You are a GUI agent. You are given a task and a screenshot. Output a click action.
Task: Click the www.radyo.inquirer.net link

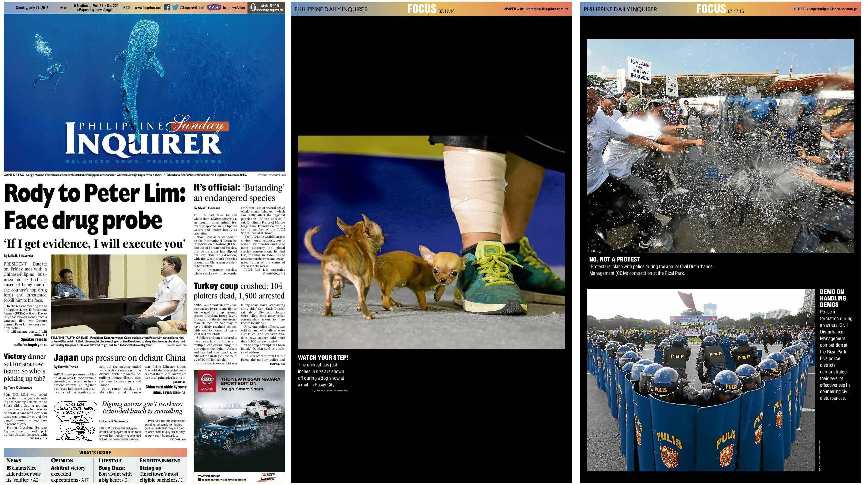tap(270, 10)
